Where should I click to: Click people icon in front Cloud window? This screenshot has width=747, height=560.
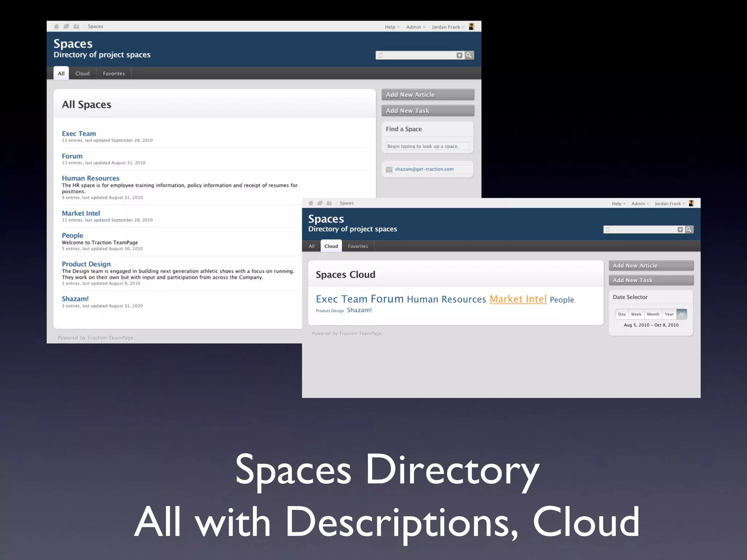[329, 203]
